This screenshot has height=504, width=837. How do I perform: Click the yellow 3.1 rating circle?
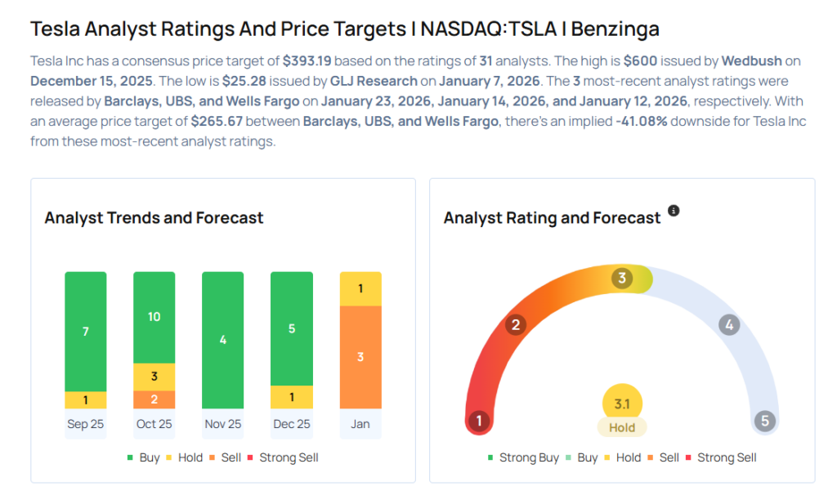click(x=622, y=404)
